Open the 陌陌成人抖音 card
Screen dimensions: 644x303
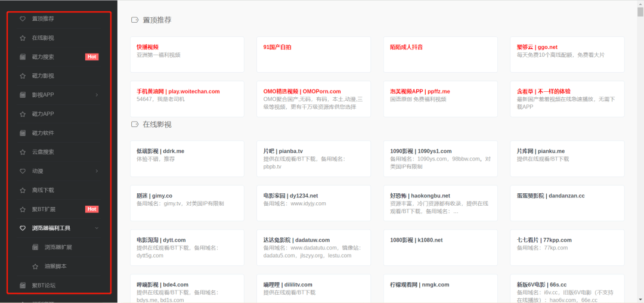[x=440, y=54]
